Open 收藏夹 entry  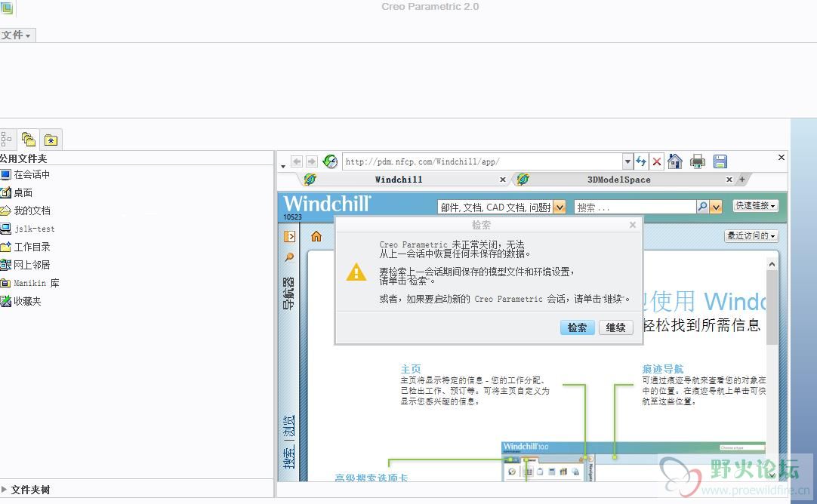click(x=21, y=301)
